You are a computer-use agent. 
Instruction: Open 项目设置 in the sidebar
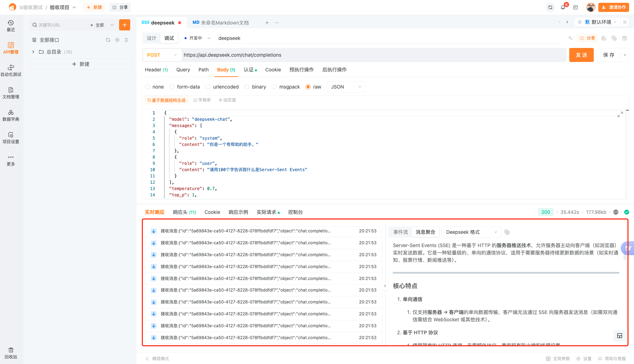click(11, 138)
